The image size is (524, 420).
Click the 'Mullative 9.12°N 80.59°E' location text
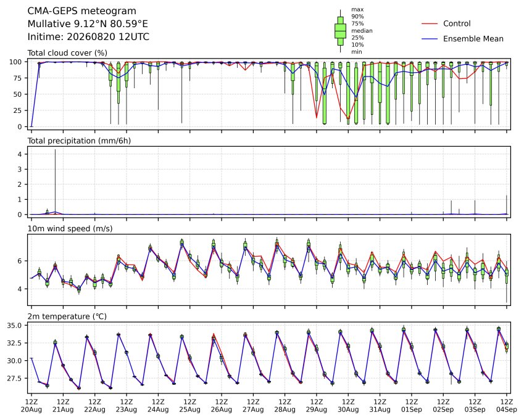point(88,24)
